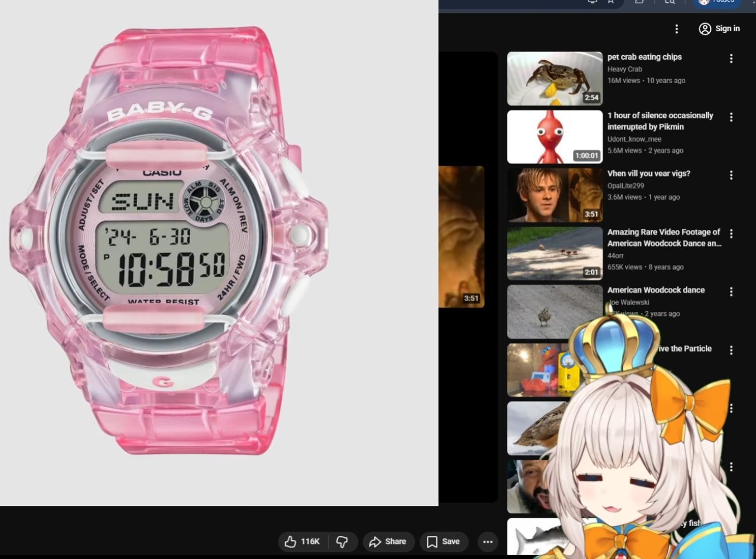The width and height of the screenshot is (756, 559).
Task: Visit the Udont_know_mee channel
Action: (634, 139)
